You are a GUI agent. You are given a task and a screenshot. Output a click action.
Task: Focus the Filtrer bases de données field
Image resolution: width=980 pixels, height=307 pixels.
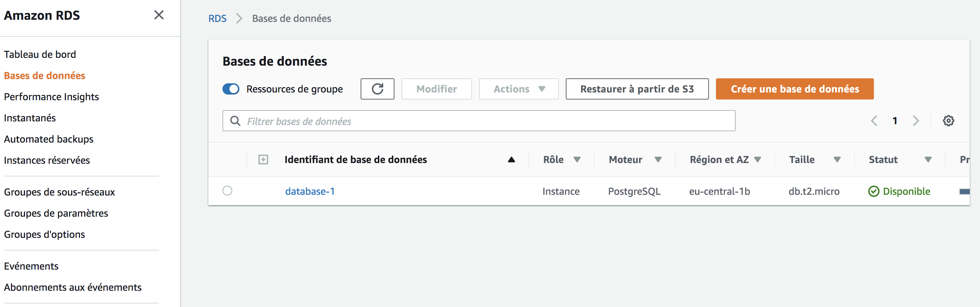tap(479, 121)
